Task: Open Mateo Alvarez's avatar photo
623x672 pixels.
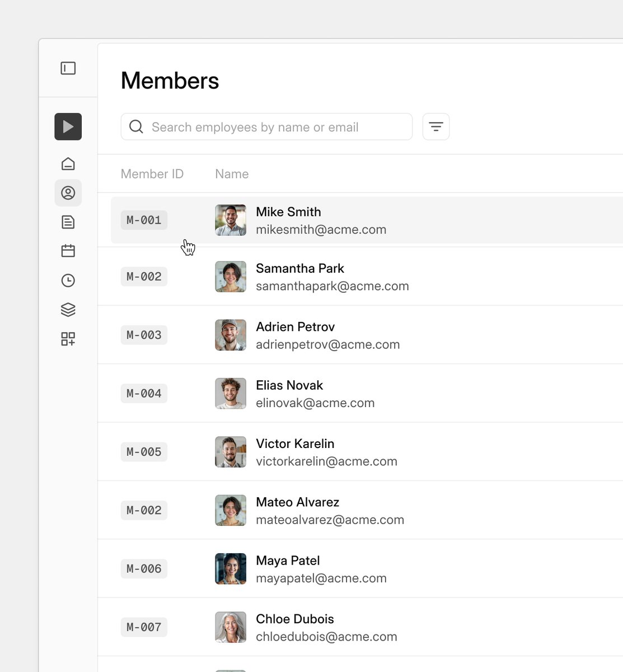Action: tap(231, 510)
